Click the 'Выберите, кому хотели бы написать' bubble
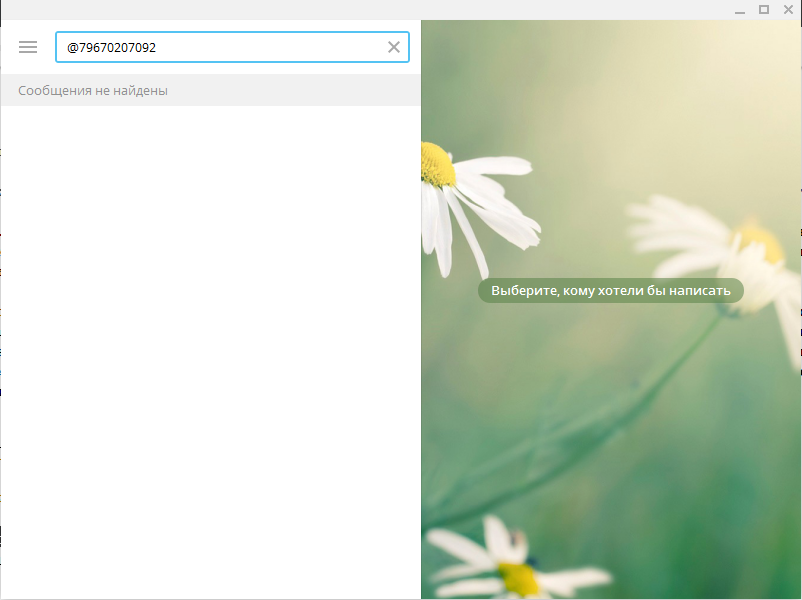 [610, 291]
